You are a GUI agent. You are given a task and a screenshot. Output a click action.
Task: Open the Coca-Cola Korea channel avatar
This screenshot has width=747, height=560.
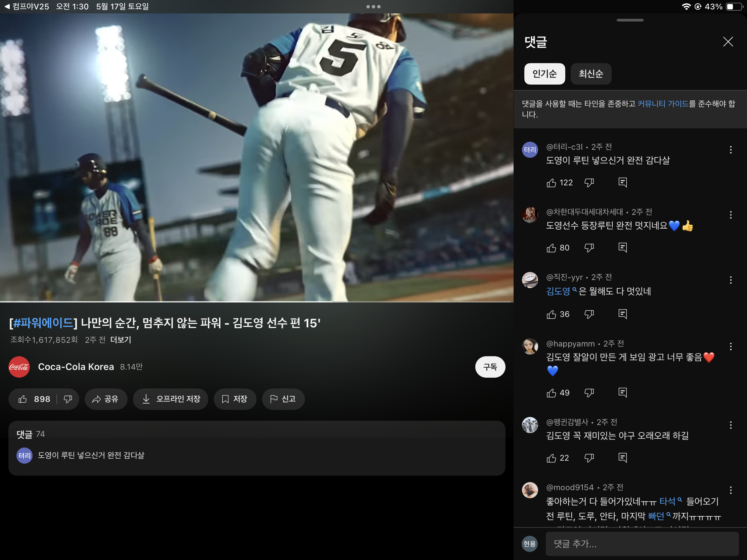click(19, 367)
